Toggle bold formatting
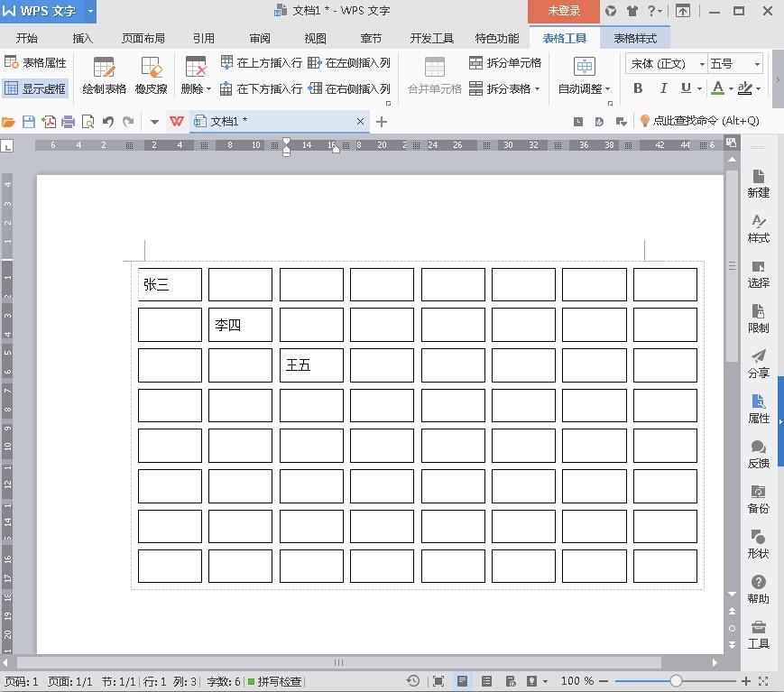The width and height of the screenshot is (784, 692). [x=638, y=88]
